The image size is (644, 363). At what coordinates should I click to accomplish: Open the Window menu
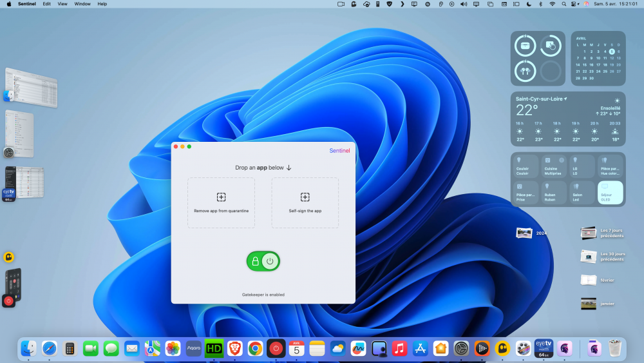[82, 4]
